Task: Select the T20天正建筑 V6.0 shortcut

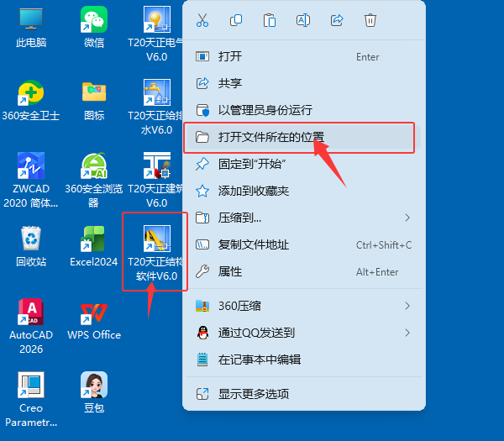Action: coord(156,180)
